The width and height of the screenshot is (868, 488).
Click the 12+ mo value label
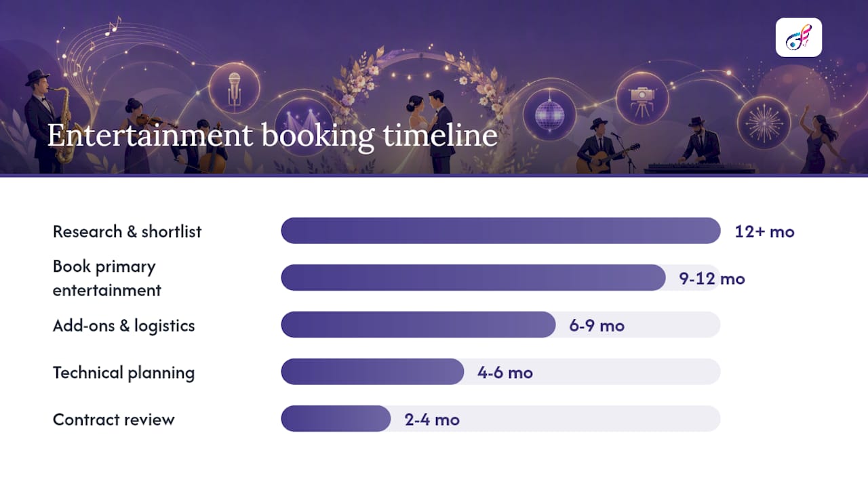click(764, 231)
